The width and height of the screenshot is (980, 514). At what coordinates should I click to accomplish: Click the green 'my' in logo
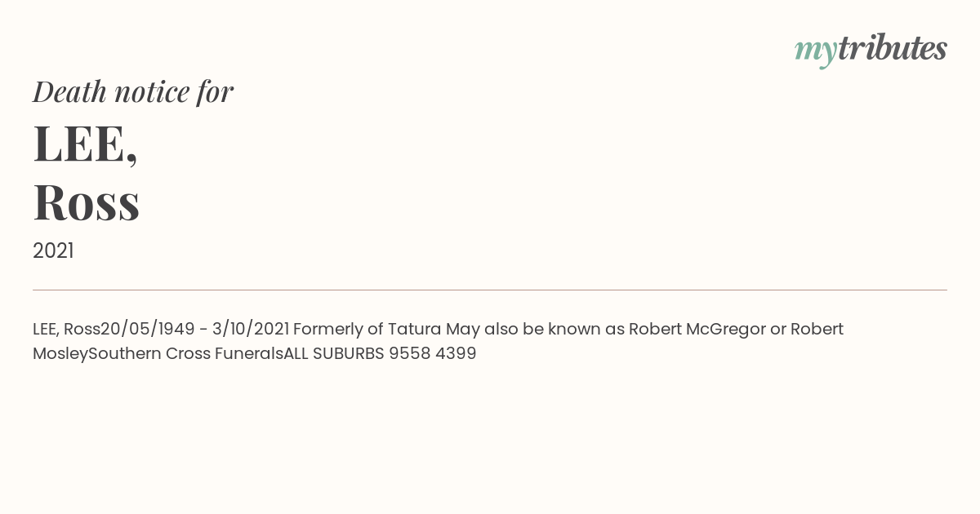816,52
